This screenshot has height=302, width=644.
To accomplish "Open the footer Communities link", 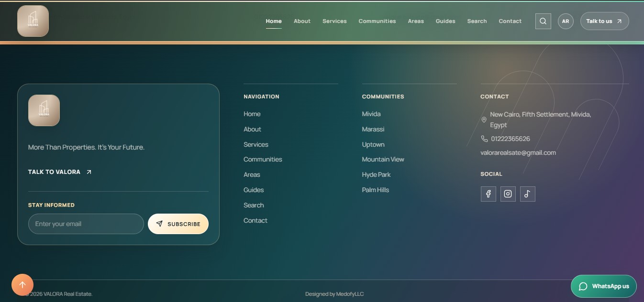I will [x=263, y=159].
